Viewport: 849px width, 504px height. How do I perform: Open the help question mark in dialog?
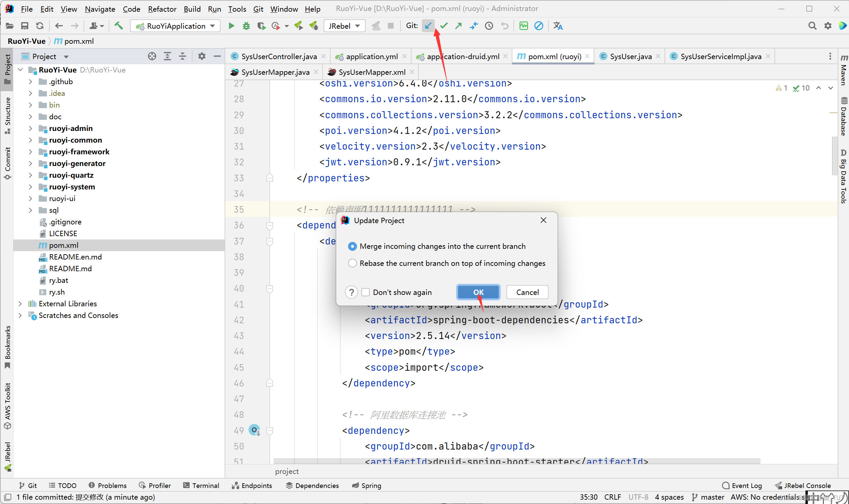351,292
